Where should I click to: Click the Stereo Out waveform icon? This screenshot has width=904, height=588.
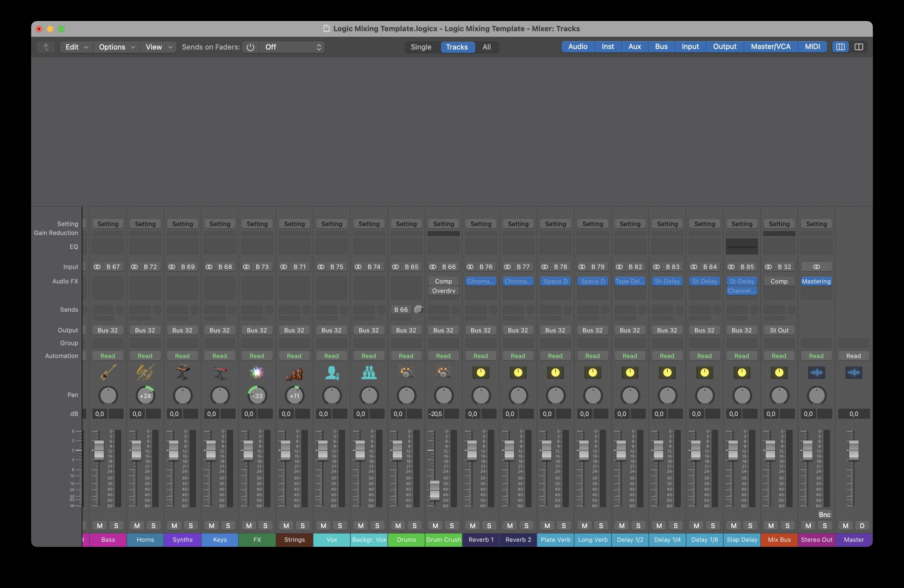816,372
